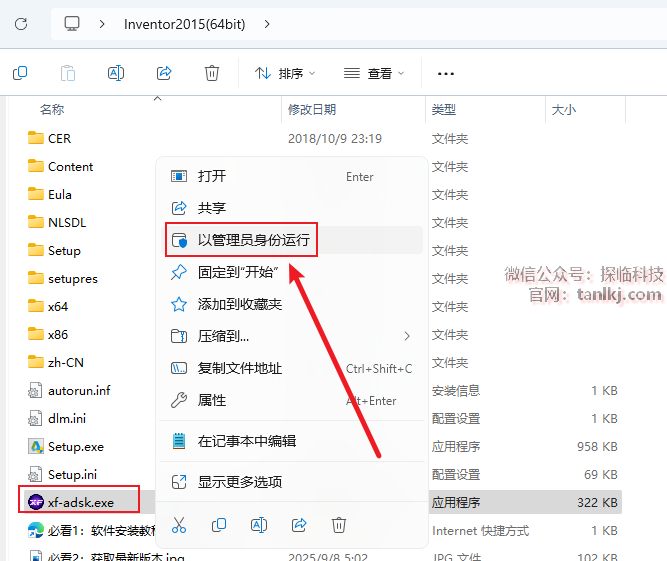Click the context menu Share icon
This screenshot has width=667, height=561.
point(299,525)
